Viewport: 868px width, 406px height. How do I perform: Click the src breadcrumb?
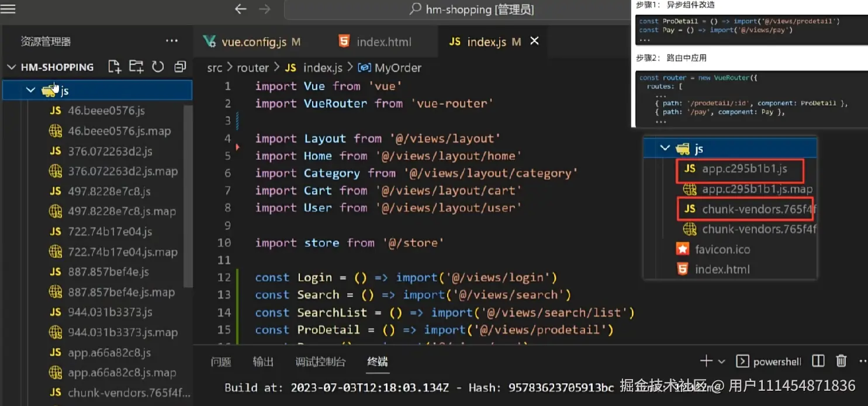click(215, 68)
